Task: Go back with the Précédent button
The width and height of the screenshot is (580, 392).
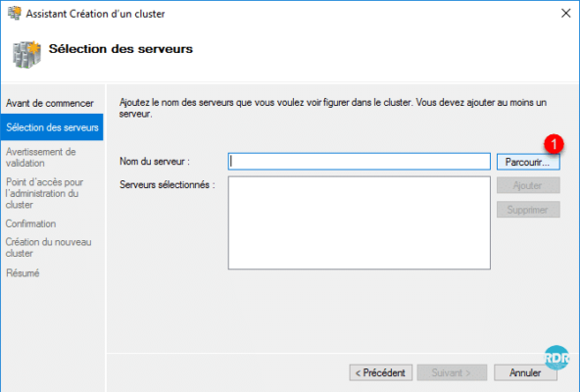Action: click(x=380, y=372)
